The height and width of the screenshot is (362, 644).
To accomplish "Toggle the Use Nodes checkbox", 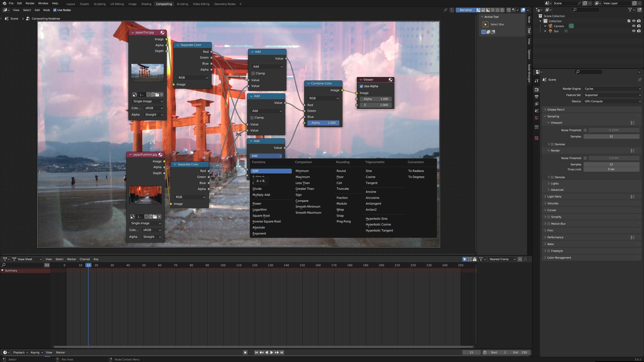I will pyautogui.click(x=55, y=10).
